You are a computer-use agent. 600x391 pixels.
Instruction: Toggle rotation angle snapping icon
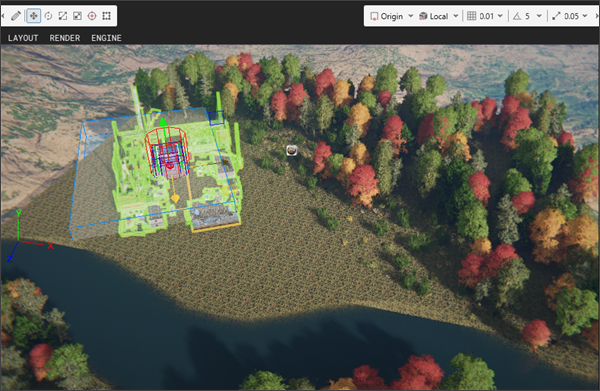coord(517,16)
